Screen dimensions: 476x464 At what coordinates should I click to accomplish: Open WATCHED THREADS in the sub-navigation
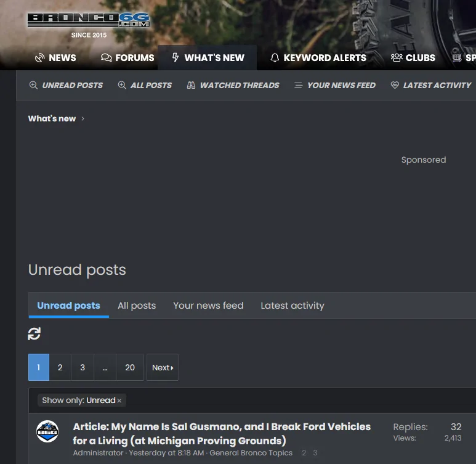click(x=233, y=86)
